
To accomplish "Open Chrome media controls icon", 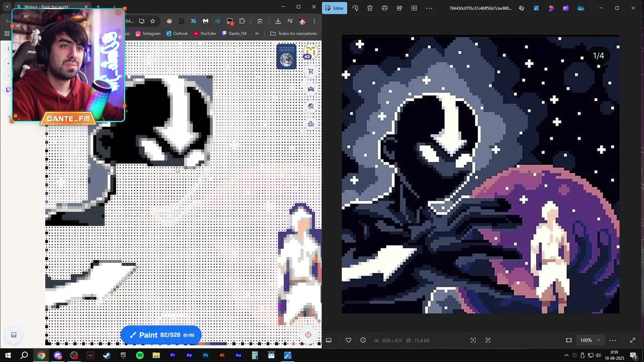I will click(x=290, y=21).
